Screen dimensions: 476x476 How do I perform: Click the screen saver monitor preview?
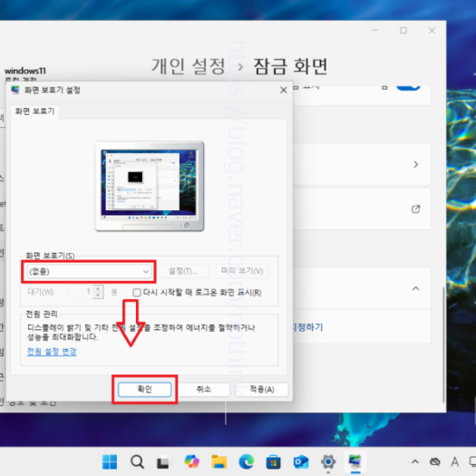pos(150,186)
